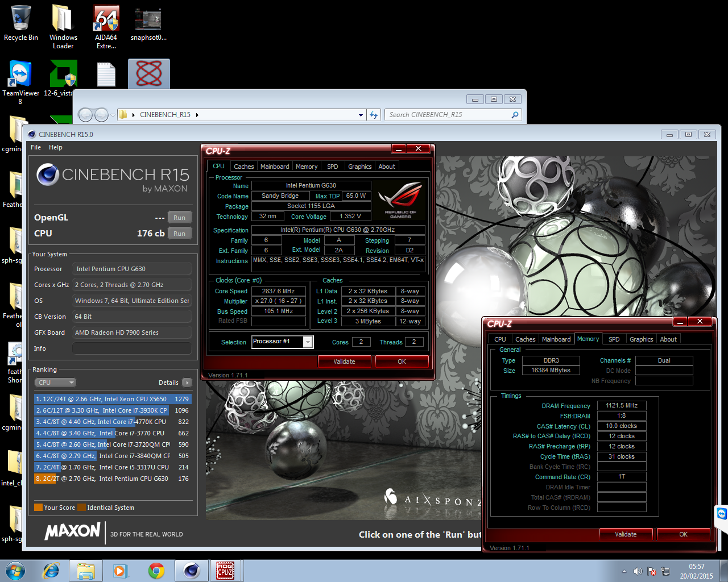The height and width of the screenshot is (582, 728).
Task: Launch Google Chrome from taskbar
Action: [156, 571]
